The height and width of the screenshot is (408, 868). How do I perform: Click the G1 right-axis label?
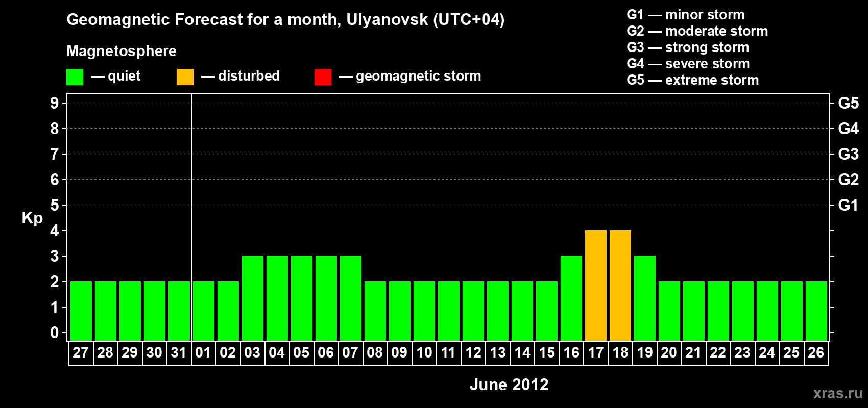pos(849,205)
